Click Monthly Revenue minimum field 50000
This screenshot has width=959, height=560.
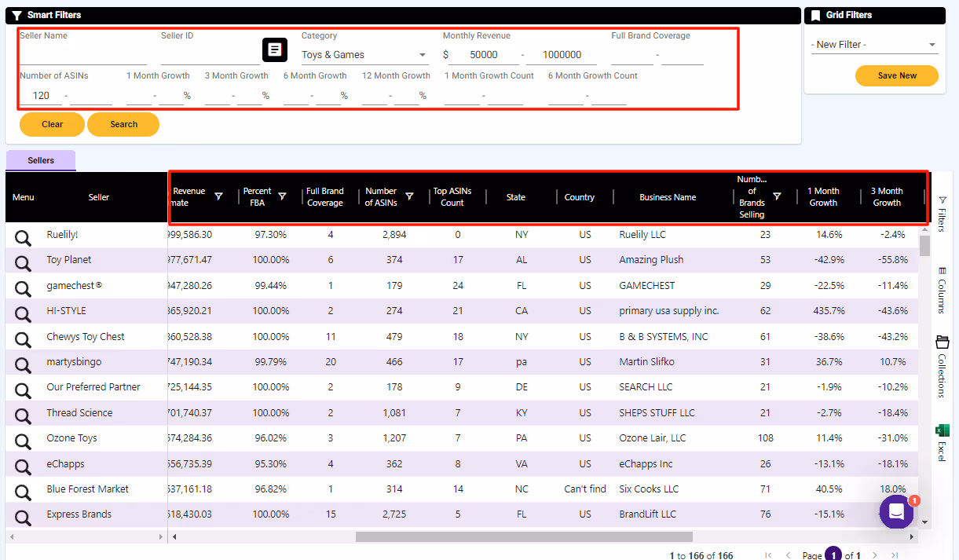(484, 55)
